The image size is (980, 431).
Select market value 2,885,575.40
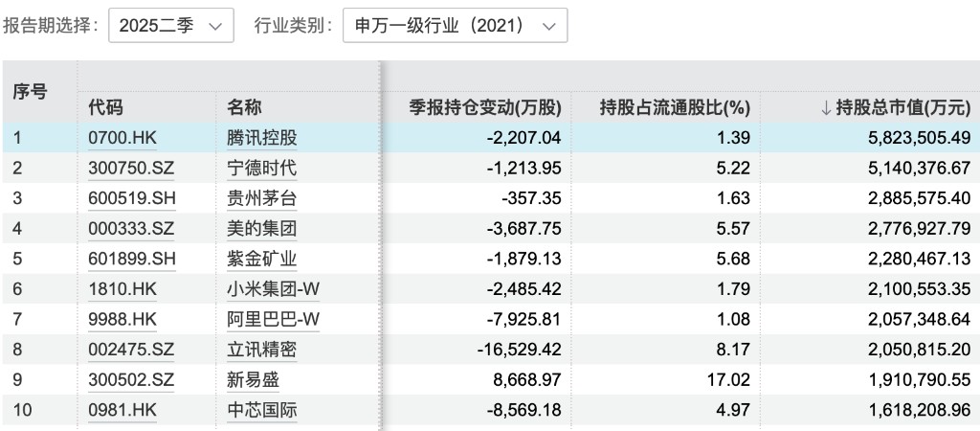[x=920, y=198]
